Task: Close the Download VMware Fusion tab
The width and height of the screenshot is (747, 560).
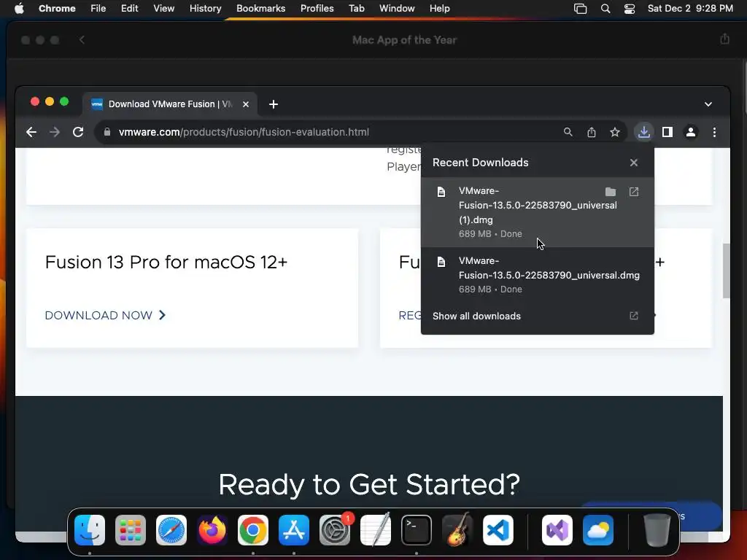Action: (246, 104)
